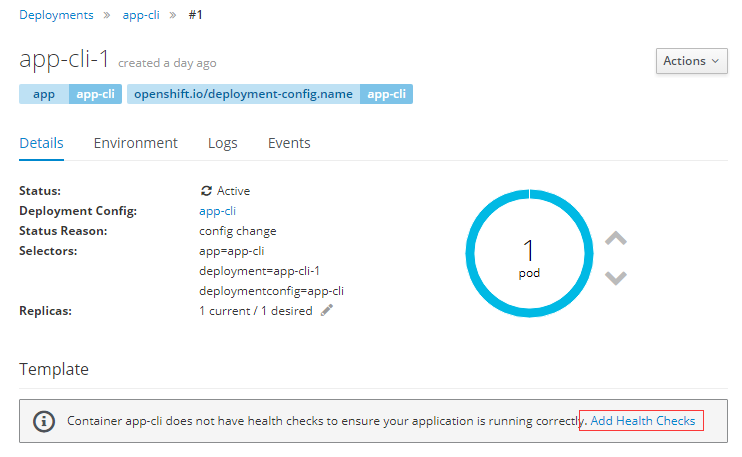This screenshot has height=457, width=742.
Task: Click the app-cli value of deployment-config.name label
Action: pos(386,94)
